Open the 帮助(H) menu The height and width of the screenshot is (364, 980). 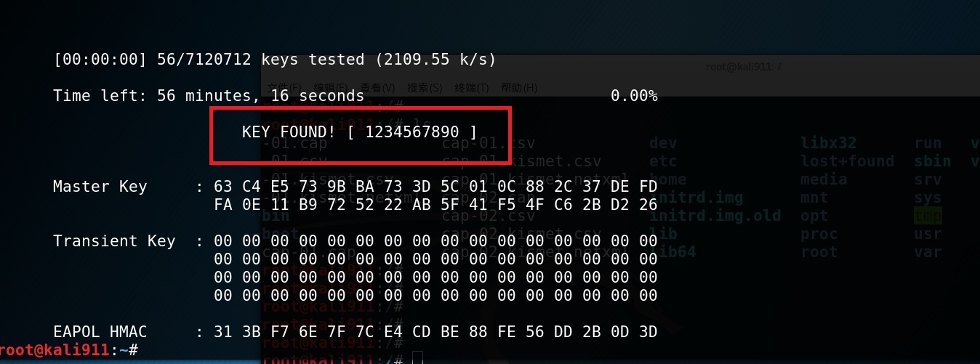[519, 87]
